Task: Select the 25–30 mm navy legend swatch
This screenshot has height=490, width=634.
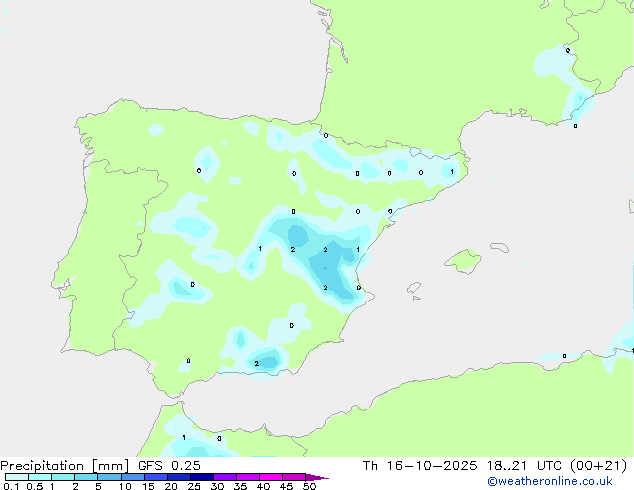Action: [202, 477]
